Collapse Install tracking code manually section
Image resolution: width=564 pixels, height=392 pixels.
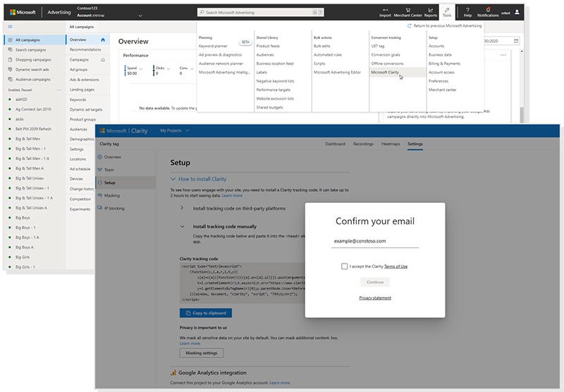[x=183, y=226]
